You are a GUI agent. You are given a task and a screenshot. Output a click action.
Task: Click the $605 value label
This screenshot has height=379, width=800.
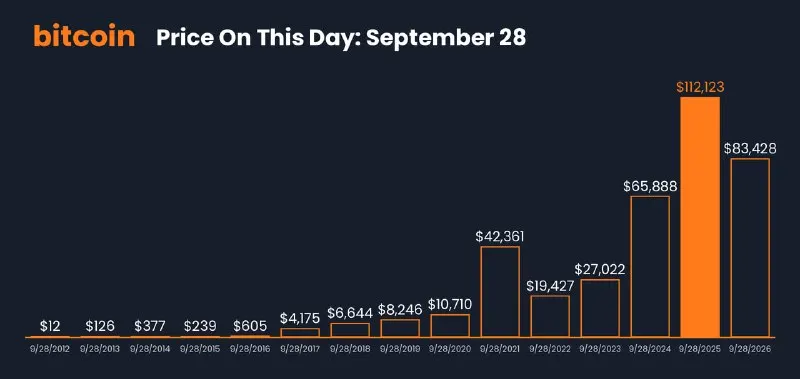250,326
